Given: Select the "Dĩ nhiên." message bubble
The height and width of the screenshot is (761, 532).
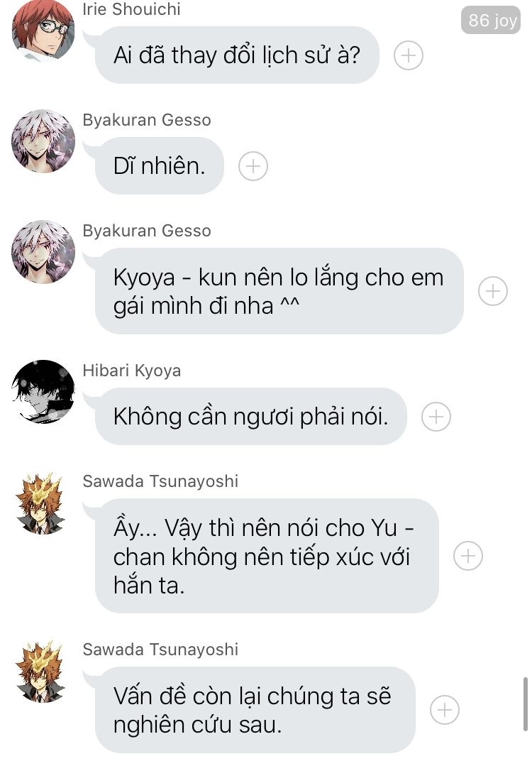Looking at the screenshot, I should point(160,166).
